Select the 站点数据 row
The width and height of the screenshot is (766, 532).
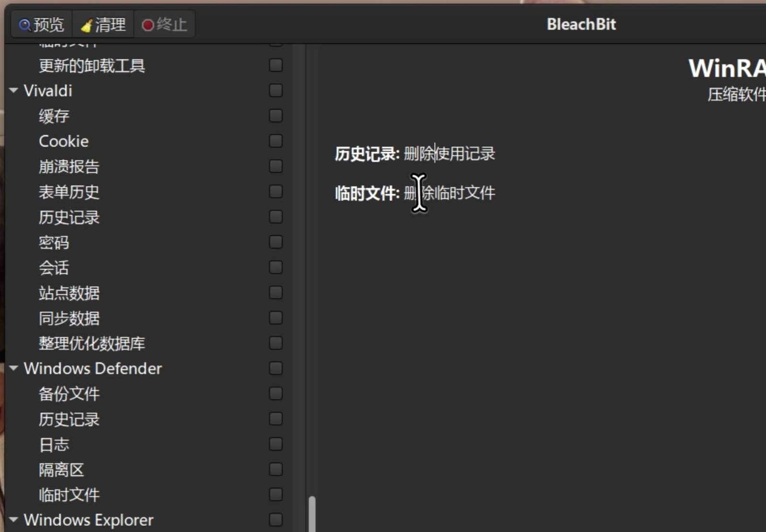pos(69,293)
